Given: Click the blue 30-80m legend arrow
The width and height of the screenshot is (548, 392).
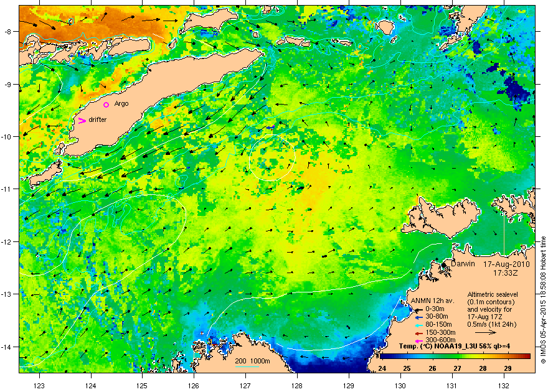Looking at the screenshot, I should [x=419, y=317].
